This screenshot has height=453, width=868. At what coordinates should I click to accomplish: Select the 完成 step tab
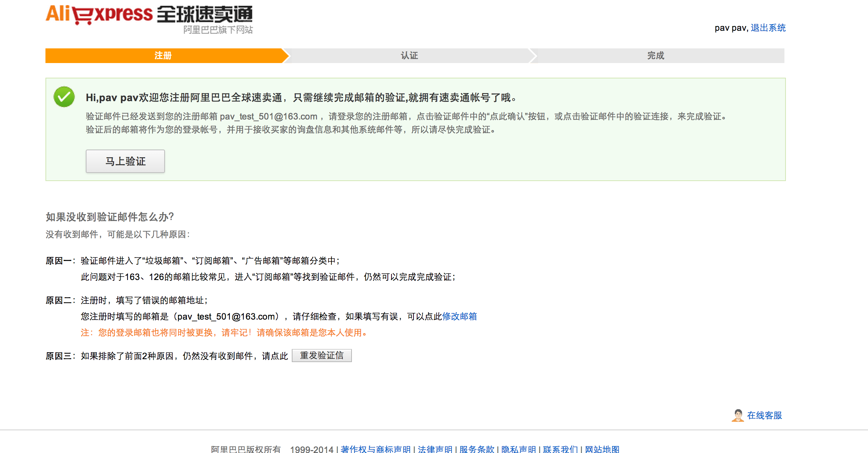(x=655, y=56)
